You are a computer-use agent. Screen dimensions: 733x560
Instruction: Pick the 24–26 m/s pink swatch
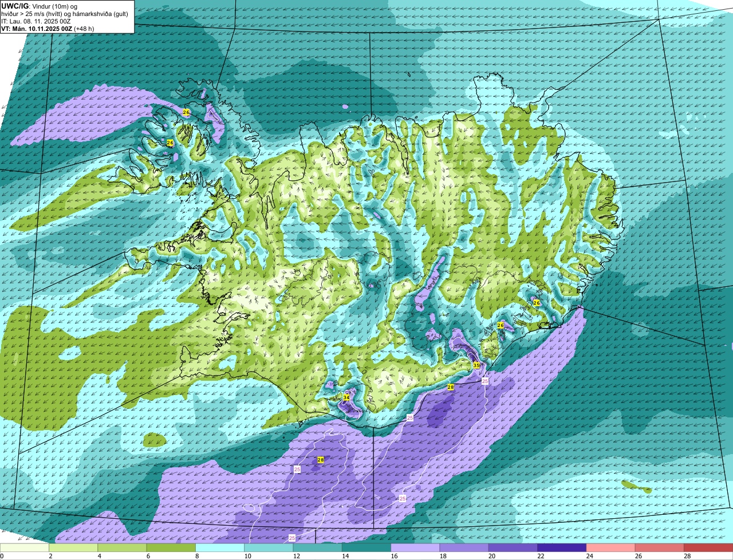(x=611, y=548)
